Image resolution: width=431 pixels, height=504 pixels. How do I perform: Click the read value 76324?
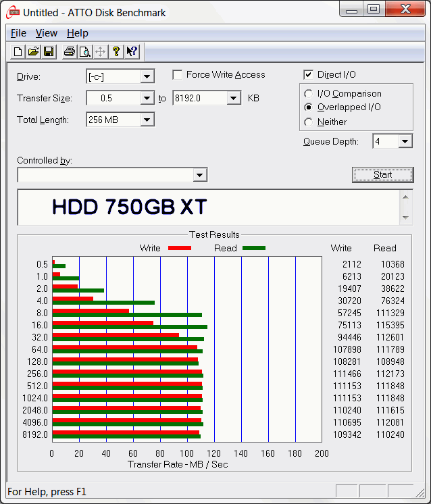tap(392, 301)
